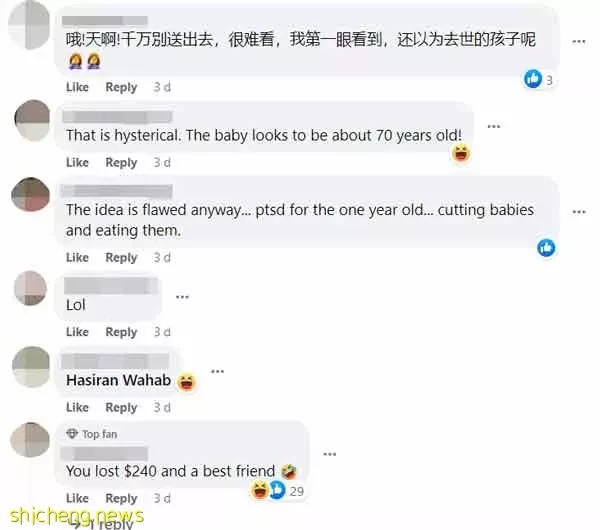The width and height of the screenshot is (600, 530).
Task: View the laughing reaction on hysterical comment
Action: 461,153
